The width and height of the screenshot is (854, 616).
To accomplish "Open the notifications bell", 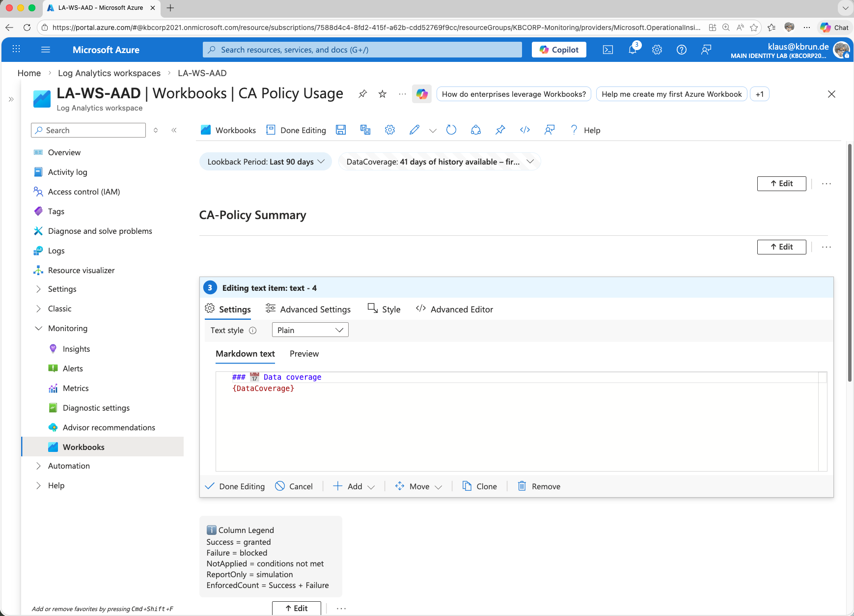I will point(633,50).
